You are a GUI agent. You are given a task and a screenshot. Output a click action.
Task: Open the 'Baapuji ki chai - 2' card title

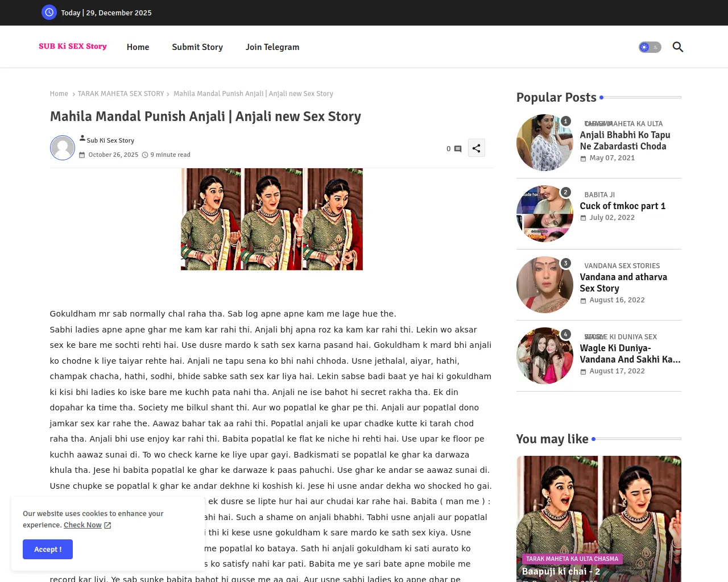[561, 572]
